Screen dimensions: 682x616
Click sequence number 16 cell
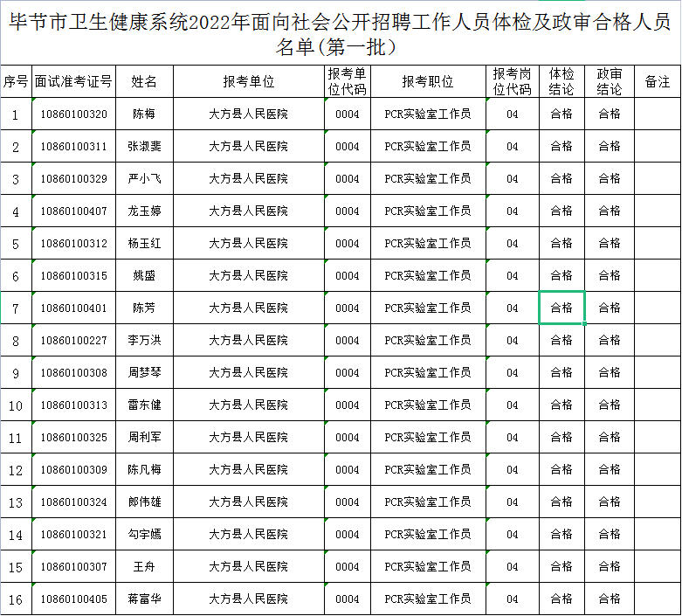click(x=16, y=599)
